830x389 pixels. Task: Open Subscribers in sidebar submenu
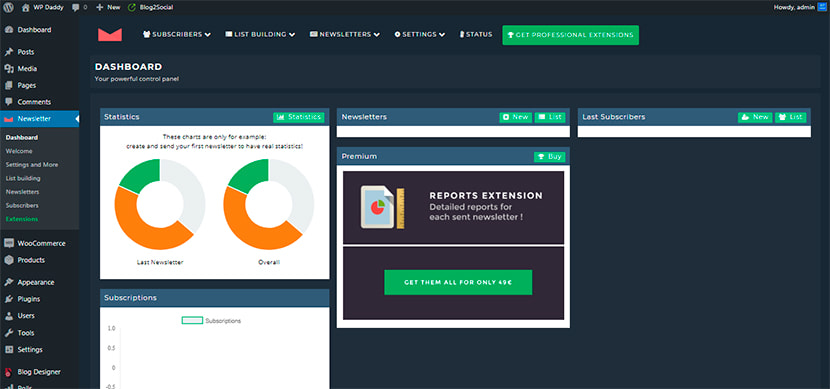(22, 205)
